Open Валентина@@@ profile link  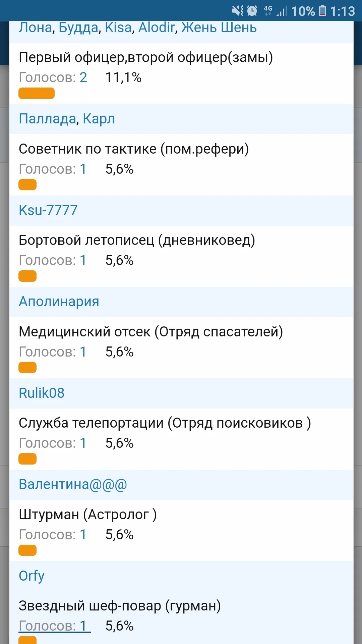tap(73, 484)
